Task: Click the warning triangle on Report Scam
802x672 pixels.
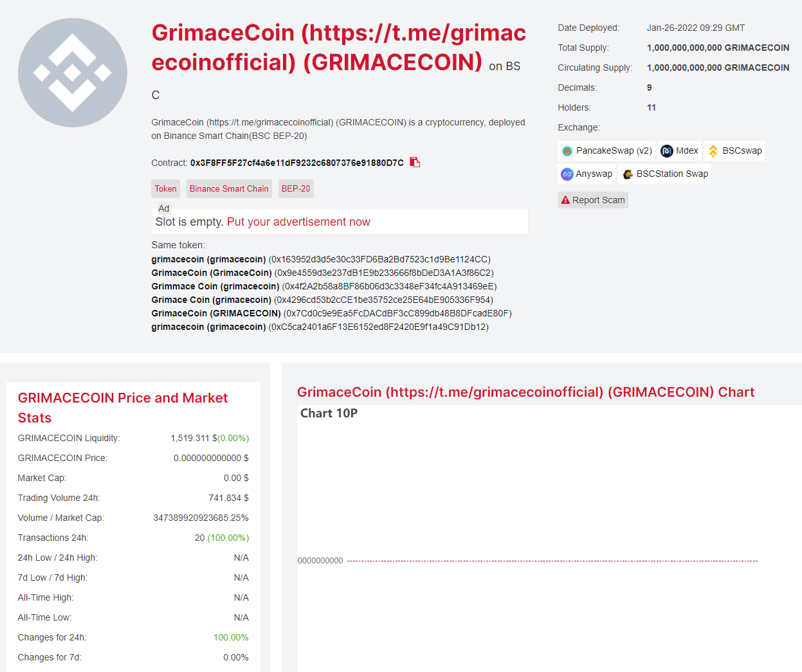Action: (x=565, y=200)
